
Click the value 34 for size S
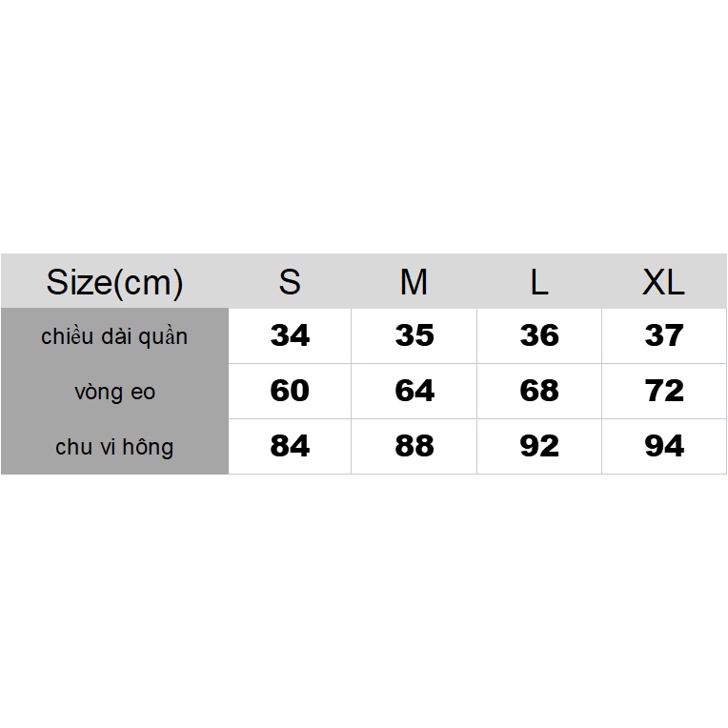pos(290,335)
